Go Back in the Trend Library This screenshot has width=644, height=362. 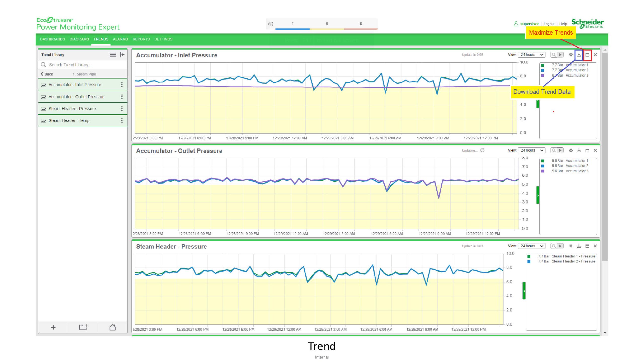pos(47,74)
